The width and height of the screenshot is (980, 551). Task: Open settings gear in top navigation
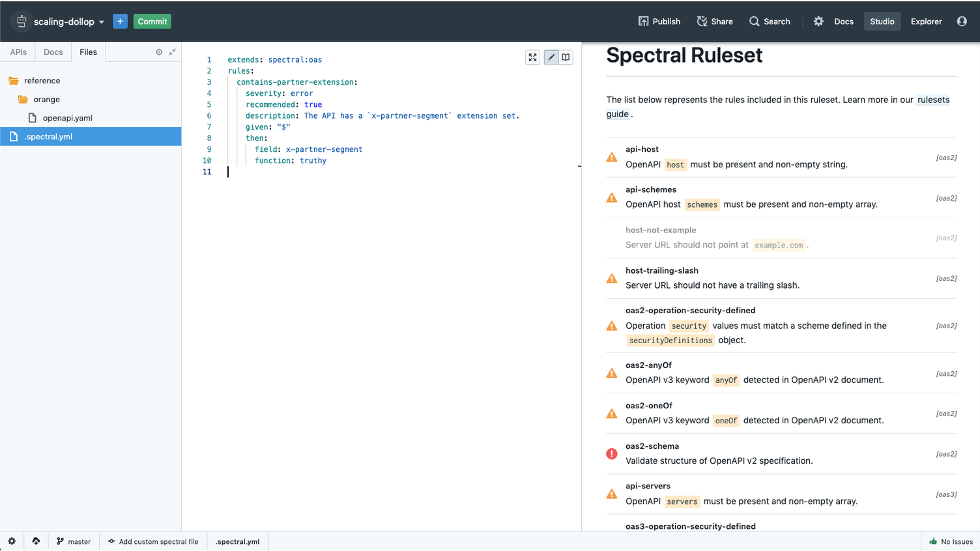818,21
